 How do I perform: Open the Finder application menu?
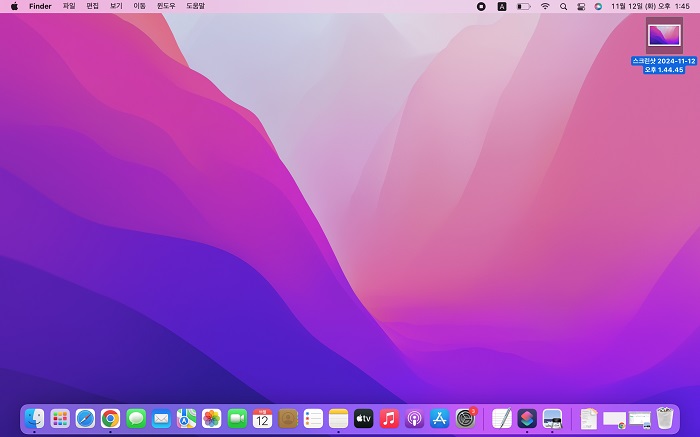(40, 6)
